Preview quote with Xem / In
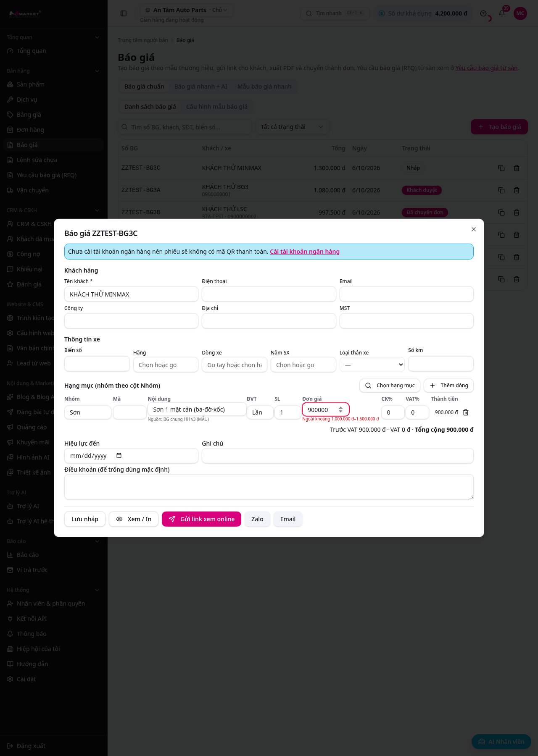Image resolution: width=538 pixels, height=756 pixels. pyautogui.click(x=134, y=519)
